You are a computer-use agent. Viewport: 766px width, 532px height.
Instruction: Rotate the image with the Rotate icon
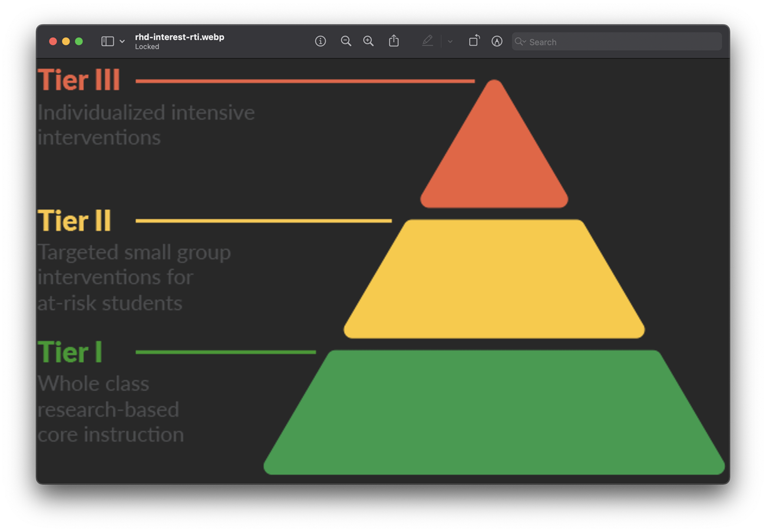[474, 41]
